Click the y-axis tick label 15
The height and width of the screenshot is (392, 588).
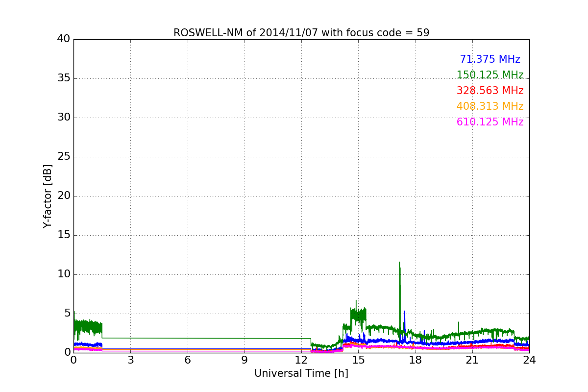click(x=64, y=235)
